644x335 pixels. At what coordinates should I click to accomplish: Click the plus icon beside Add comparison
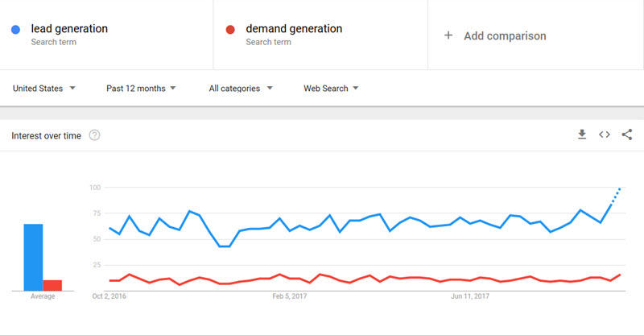[448, 35]
